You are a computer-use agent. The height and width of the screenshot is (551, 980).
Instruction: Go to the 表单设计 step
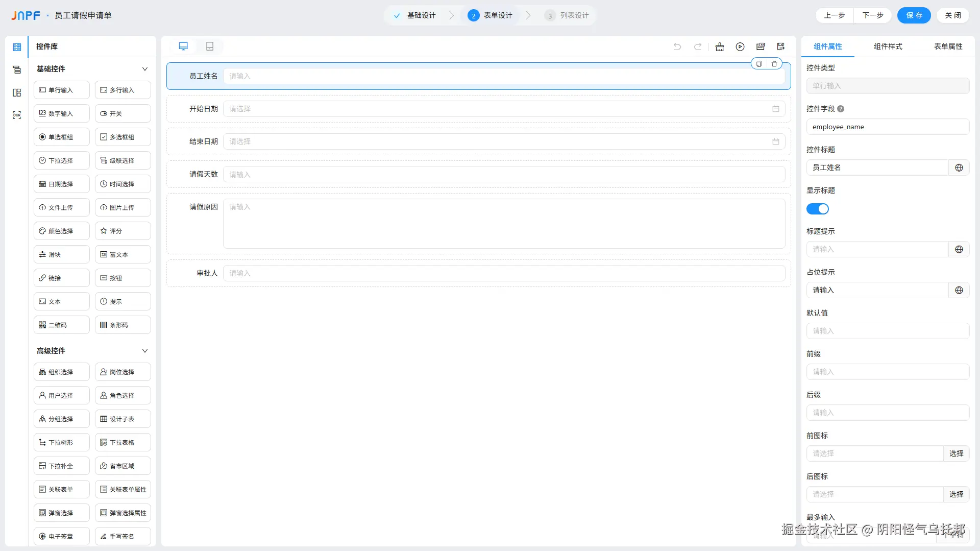tap(491, 15)
